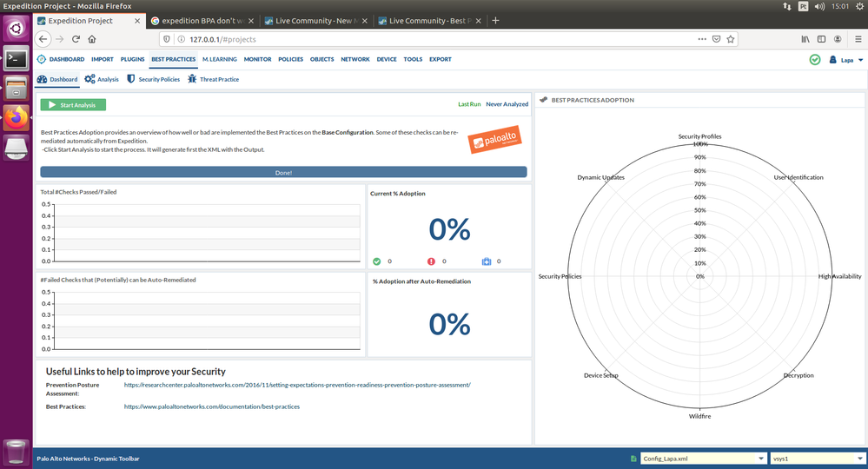Open the IMPORT menu
868x469 pixels.
pyautogui.click(x=103, y=59)
